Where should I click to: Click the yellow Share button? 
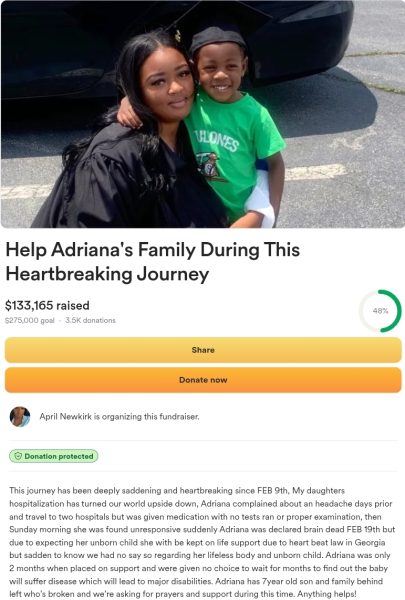coord(203,350)
